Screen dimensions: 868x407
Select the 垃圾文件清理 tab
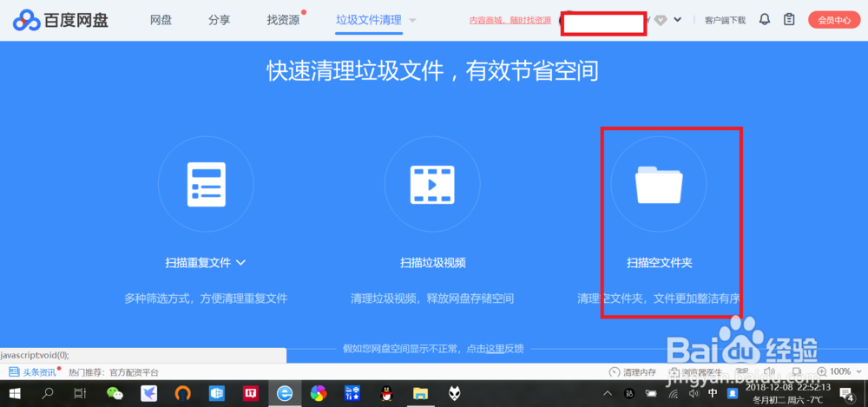coord(369,21)
